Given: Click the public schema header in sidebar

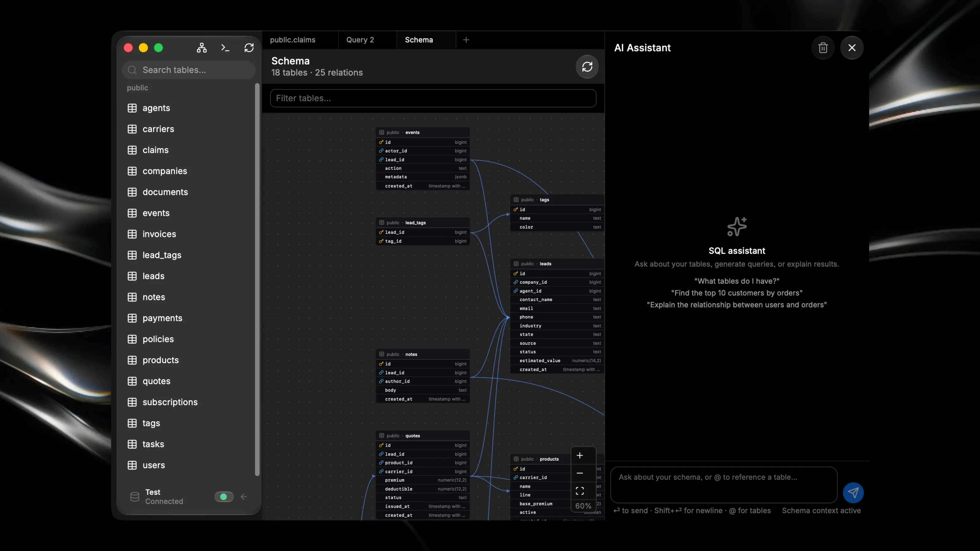Looking at the screenshot, I should (137, 88).
